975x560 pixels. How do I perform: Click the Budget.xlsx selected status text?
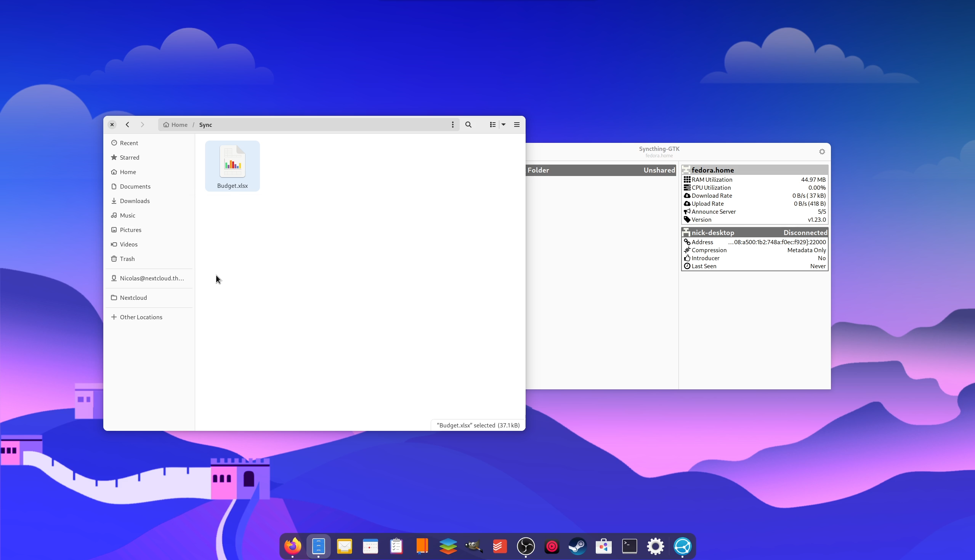pos(478,425)
